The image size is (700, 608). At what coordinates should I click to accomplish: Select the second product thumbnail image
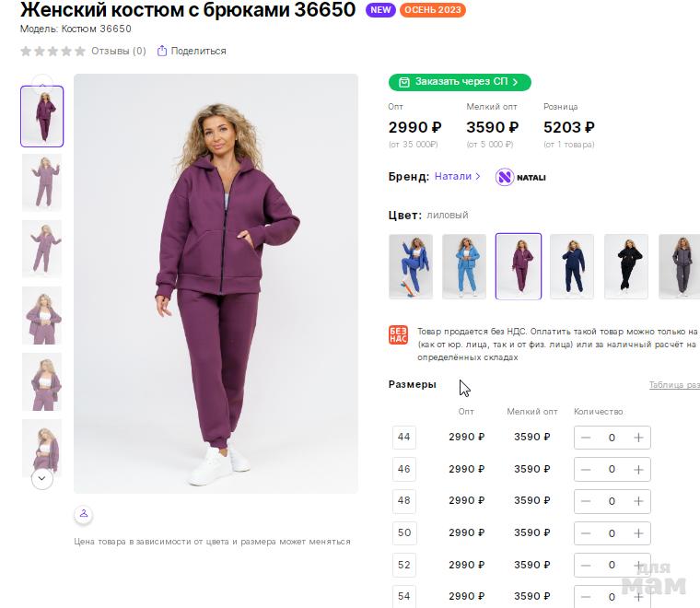(x=41, y=182)
